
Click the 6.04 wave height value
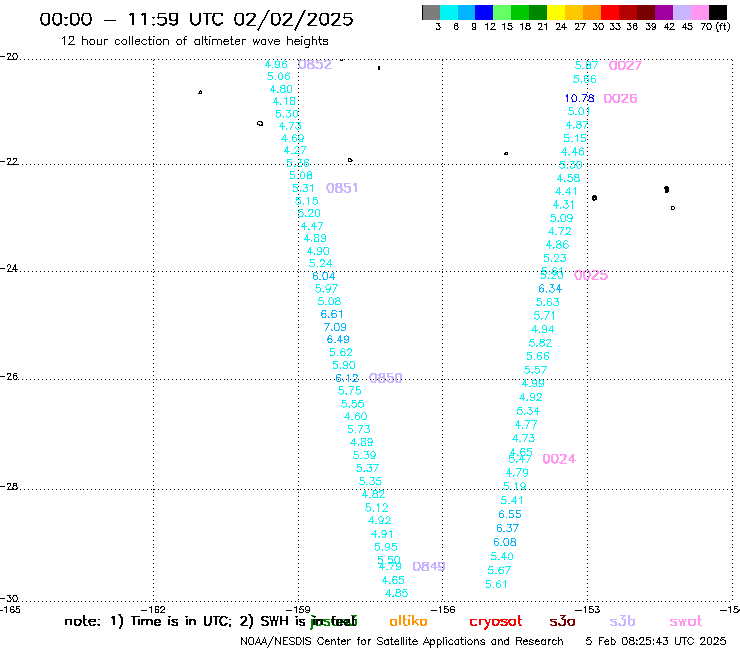(x=324, y=276)
